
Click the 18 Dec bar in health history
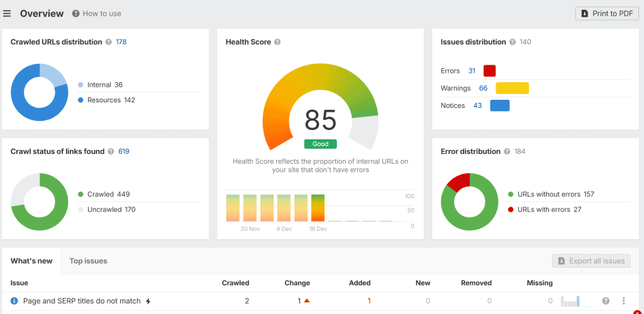coord(318,208)
